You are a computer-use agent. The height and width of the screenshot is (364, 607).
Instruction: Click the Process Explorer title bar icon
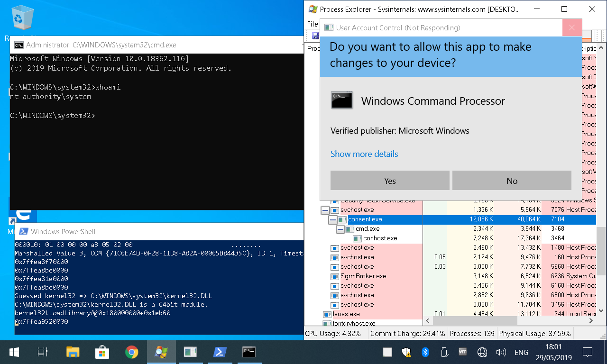pos(313,9)
